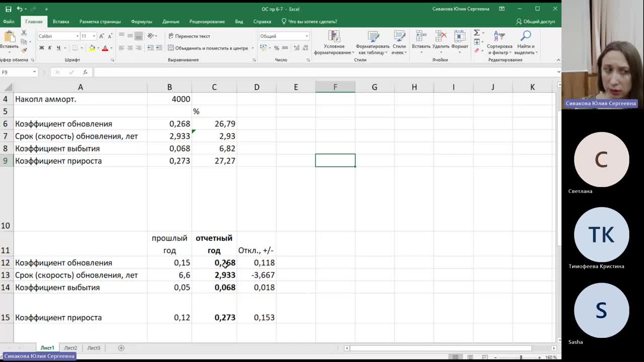
Task: Open Найти и выделить menu
Action: (526, 43)
